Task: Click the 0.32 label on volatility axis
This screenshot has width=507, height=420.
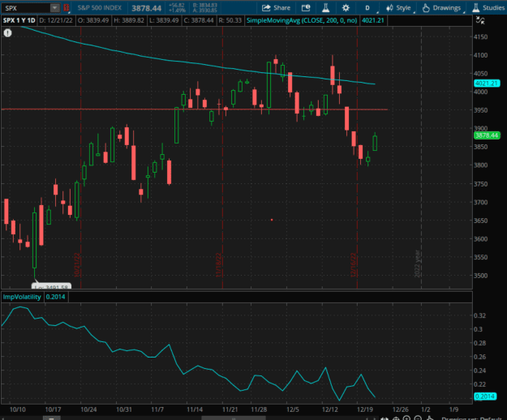Action: click(479, 315)
